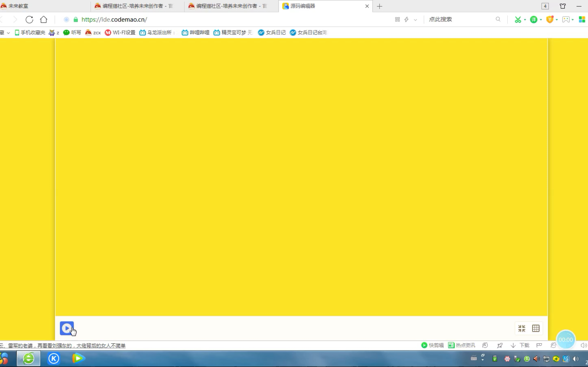
Task: Open the green translate extension icon
Action: [x=534, y=20]
